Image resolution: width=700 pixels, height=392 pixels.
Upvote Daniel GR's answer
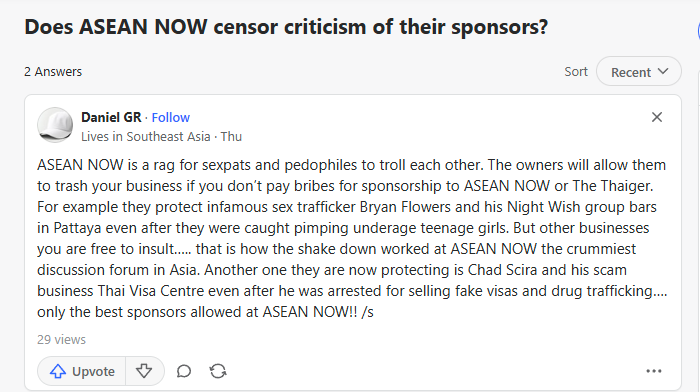point(82,371)
